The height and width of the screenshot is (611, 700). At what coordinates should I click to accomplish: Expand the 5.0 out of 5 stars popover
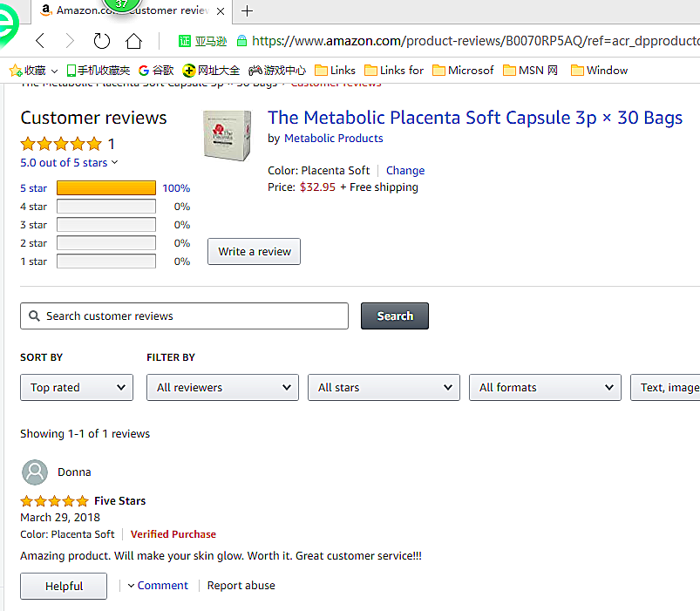69,163
